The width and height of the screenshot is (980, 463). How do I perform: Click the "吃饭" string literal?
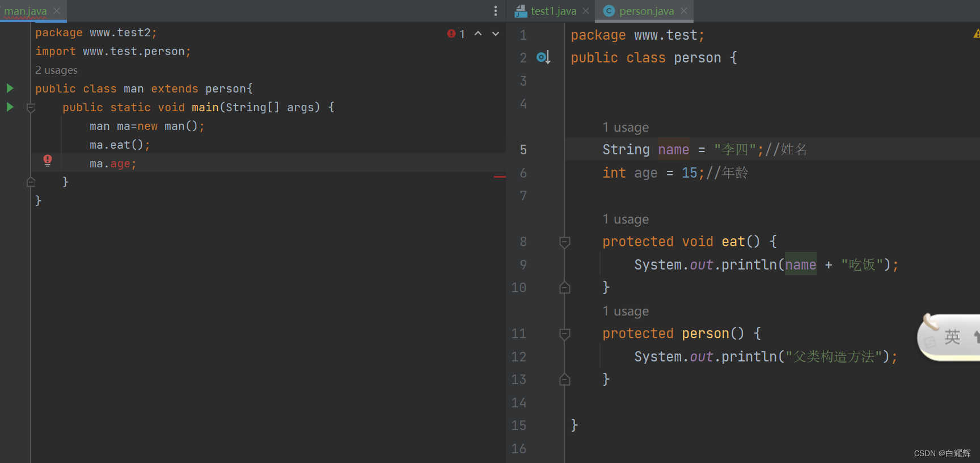(862, 265)
